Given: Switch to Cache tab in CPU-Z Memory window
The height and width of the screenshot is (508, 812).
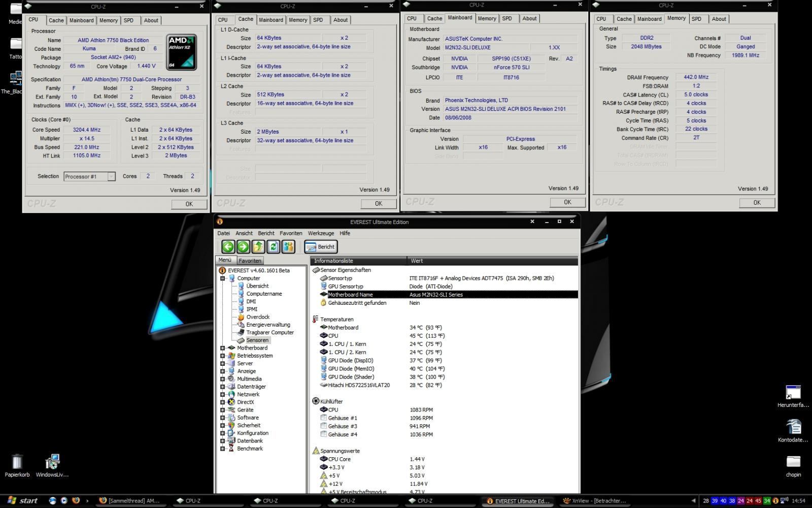Looking at the screenshot, I should click(624, 19).
